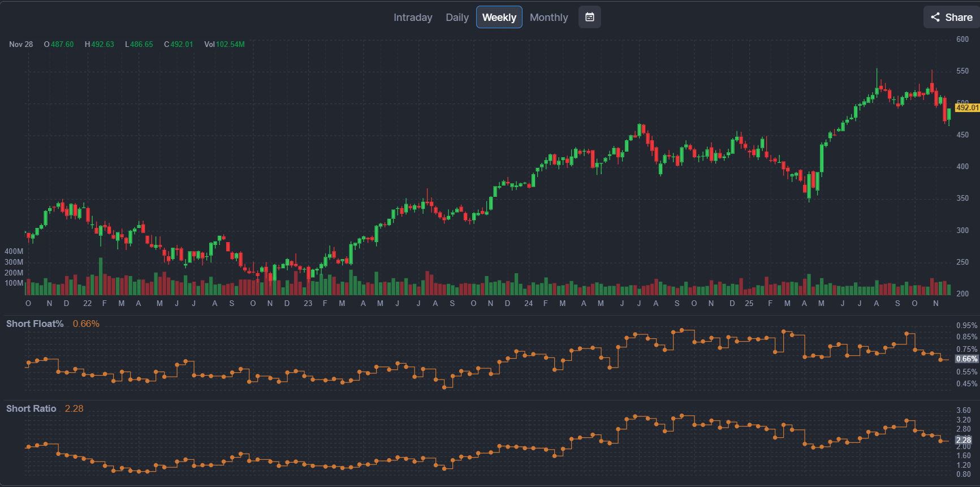Screen dimensions: 980x487
Task: Select the Daily timeframe tab
Action: click(457, 18)
